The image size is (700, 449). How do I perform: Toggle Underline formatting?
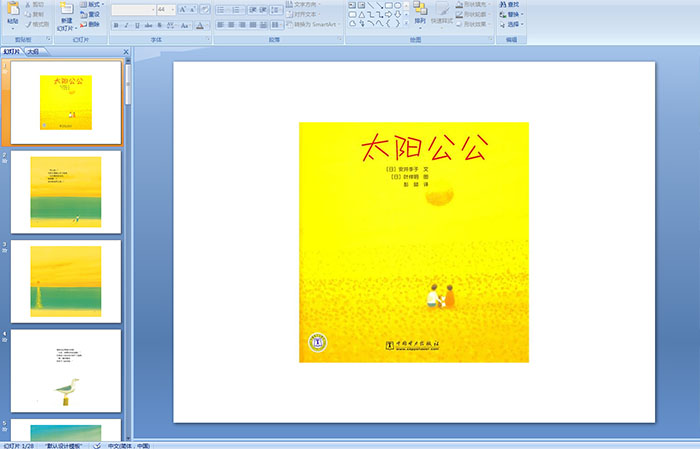point(137,25)
